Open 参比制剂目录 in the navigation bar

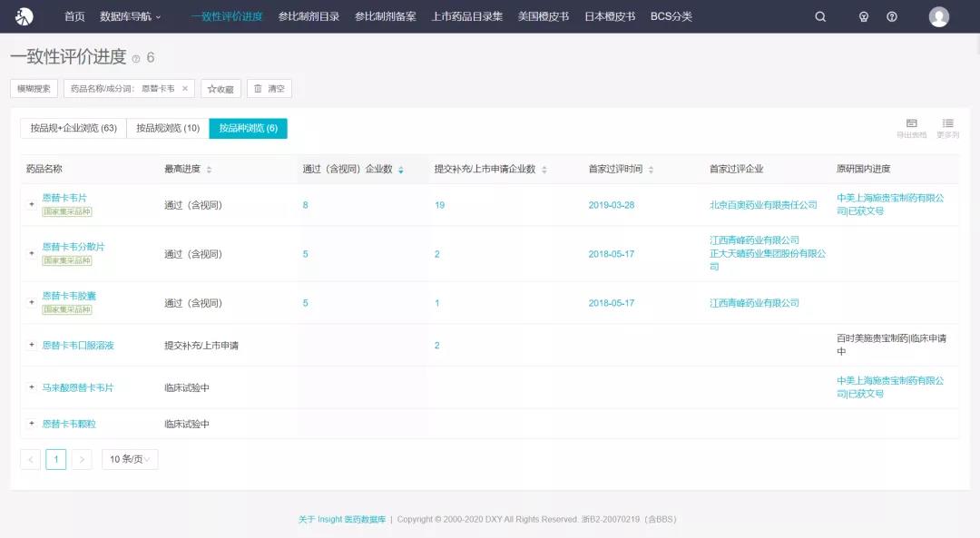tap(309, 16)
